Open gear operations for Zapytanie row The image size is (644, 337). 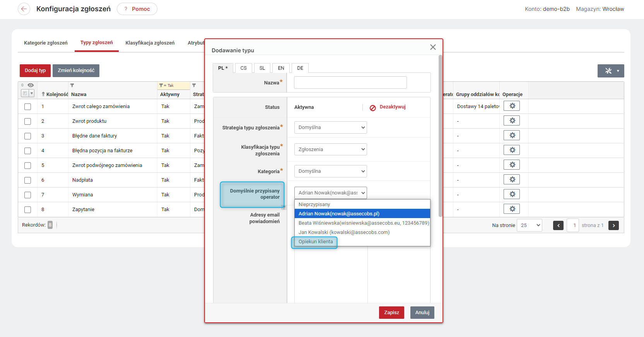click(512, 209)
